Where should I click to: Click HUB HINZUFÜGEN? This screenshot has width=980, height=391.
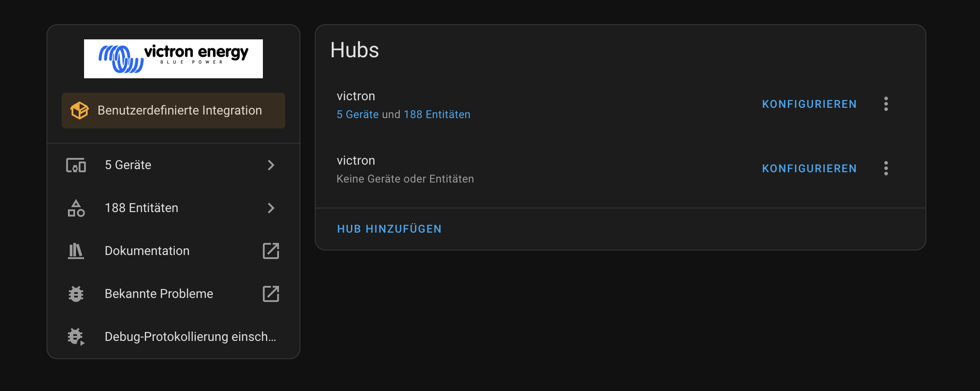point(389,229)
